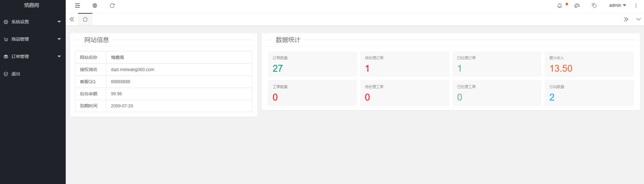644x184 pixels.
Task: Click the layers icon beside 订单管理
Action: tap(6, 57)
